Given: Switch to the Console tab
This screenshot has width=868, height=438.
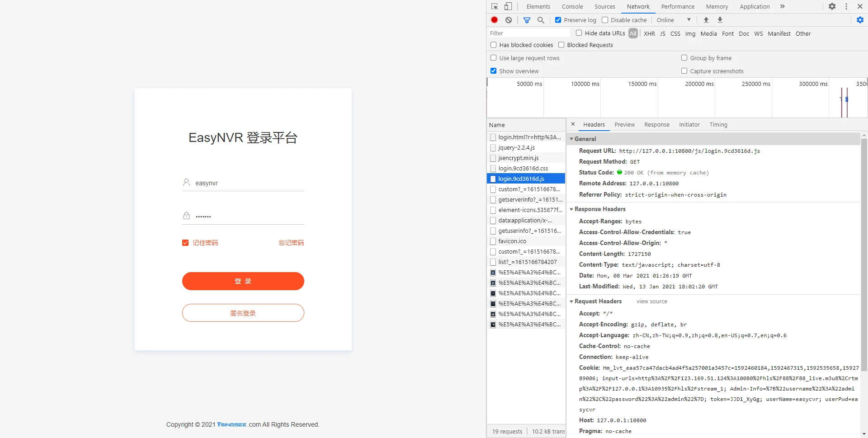Looking at the screenshot, I should [572, 6].
